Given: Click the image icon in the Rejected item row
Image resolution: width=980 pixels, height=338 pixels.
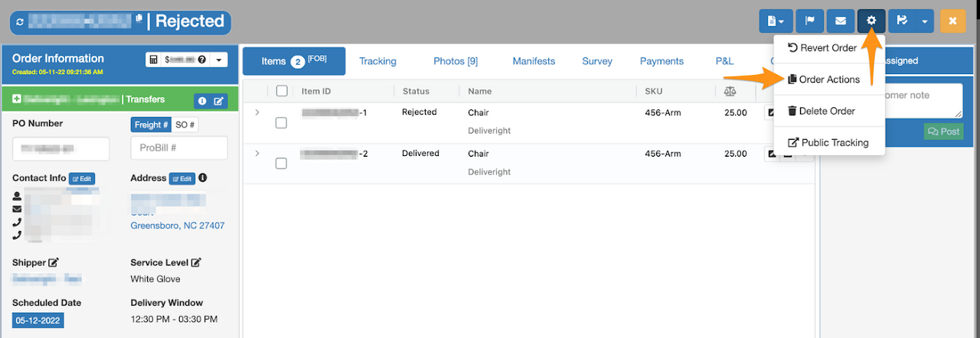Looking at the screenshot, I should click(771, 112).
